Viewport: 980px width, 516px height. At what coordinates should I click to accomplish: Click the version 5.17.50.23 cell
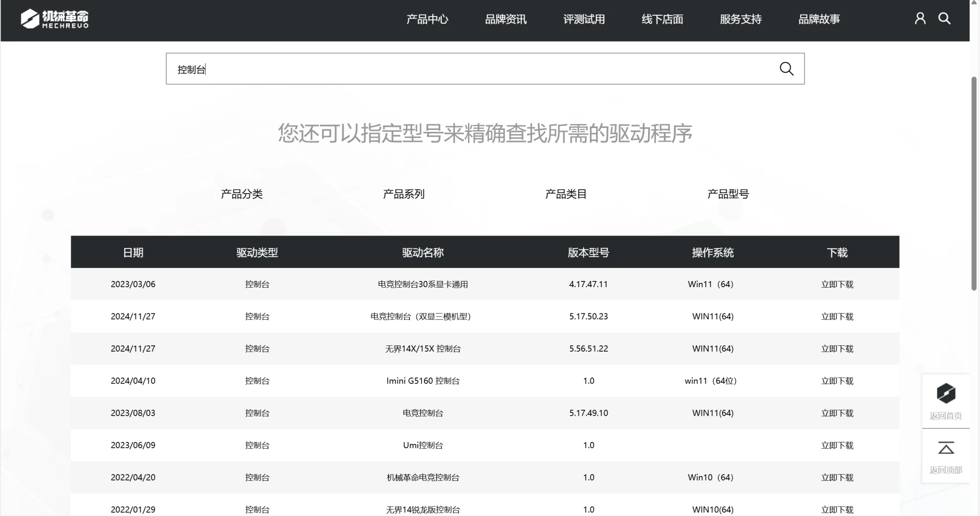588,316
